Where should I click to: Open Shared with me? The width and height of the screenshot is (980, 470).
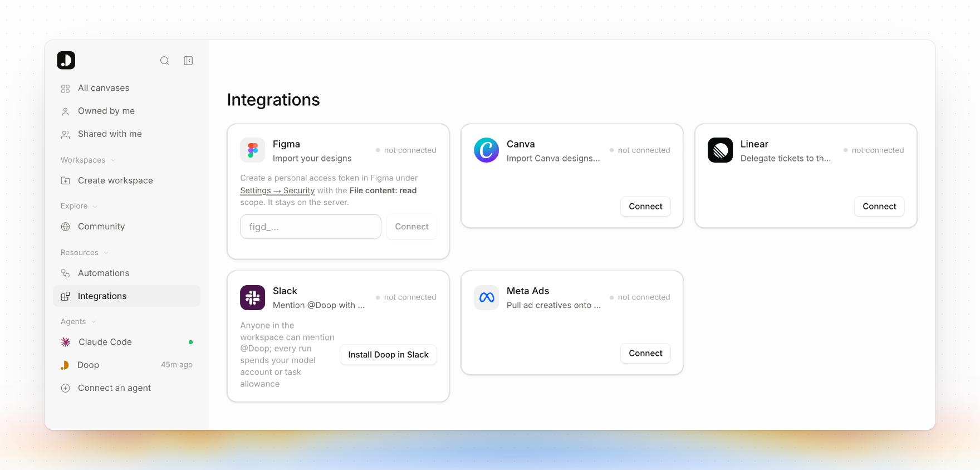tap(126, 134)
